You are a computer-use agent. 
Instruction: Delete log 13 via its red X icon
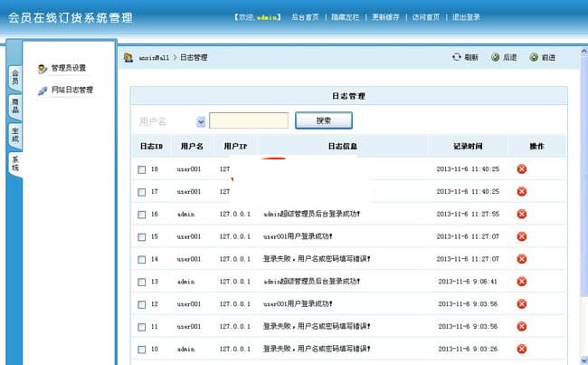coord(522,282)
